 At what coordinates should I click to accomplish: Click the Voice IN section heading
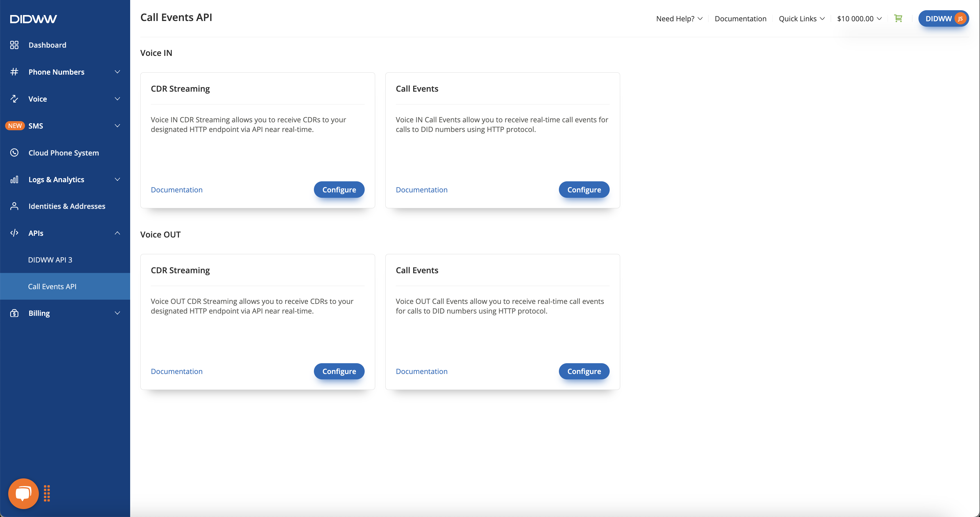tap(156, 53)
